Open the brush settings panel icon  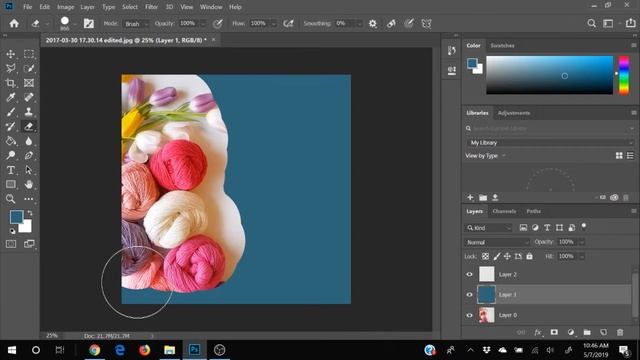[x=89, y=24]
